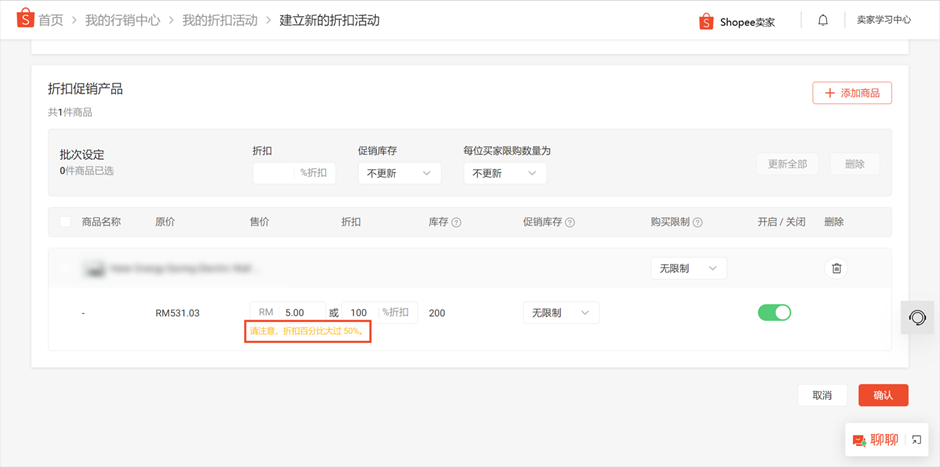Click the RM 5.00 sale price field

299,313
